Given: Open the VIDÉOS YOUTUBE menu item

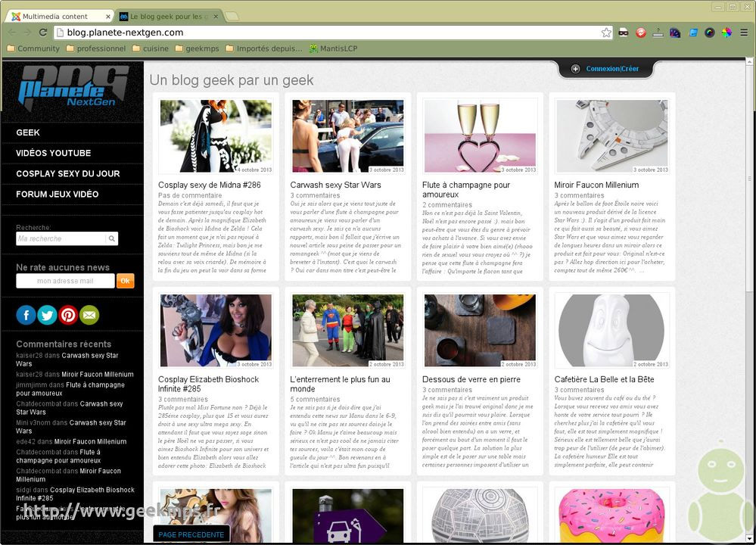Looking at the screenshot, I should coord(54,153).
